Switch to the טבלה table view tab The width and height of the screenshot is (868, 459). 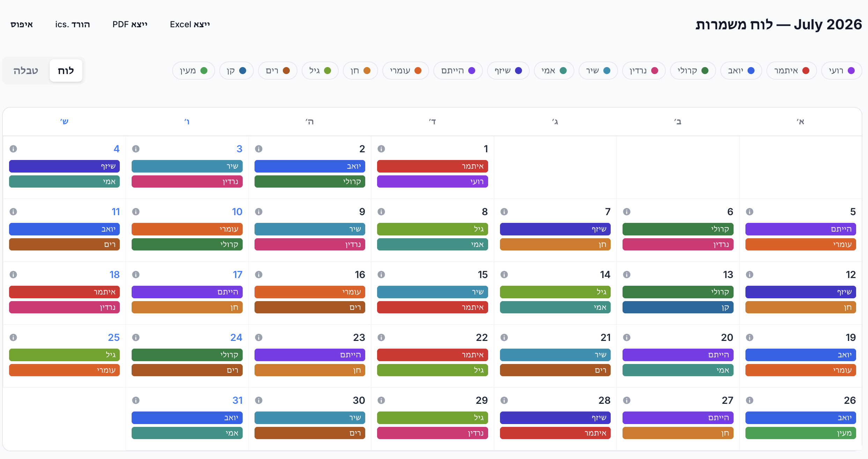(x=26, y=71)
